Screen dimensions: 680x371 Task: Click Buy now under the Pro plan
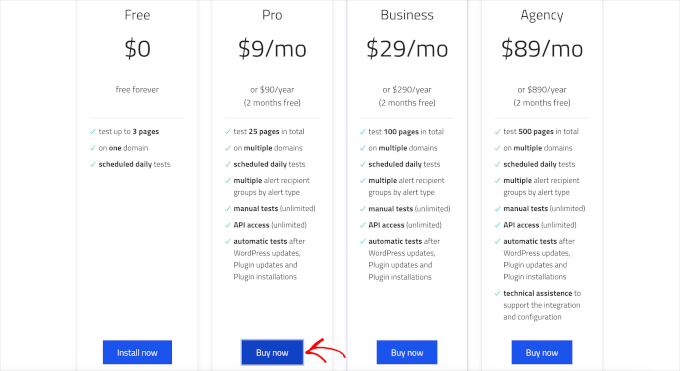point(272,352)
